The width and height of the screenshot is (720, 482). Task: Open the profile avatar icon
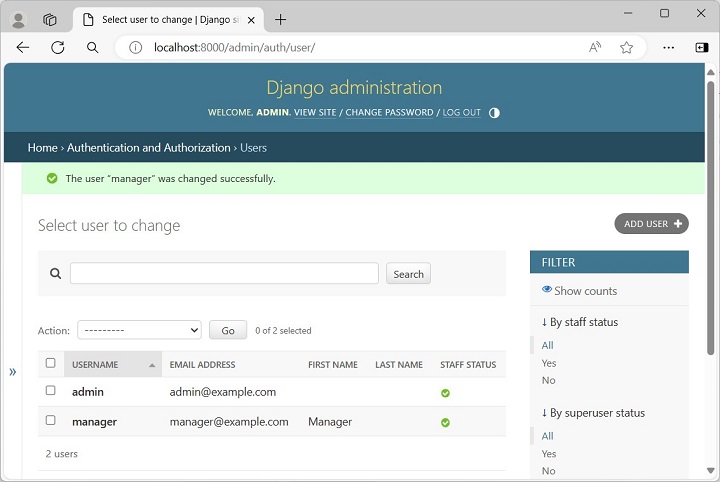[x=18, y=20]
